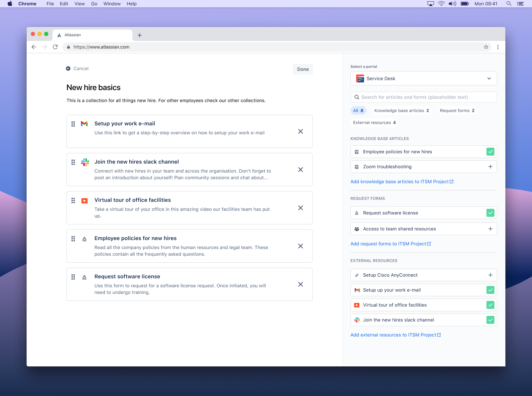Viewport: 532px width, 396px height.
Task: Uncheck Virtual tour of office facilities resource
Action: pos(490,305)
